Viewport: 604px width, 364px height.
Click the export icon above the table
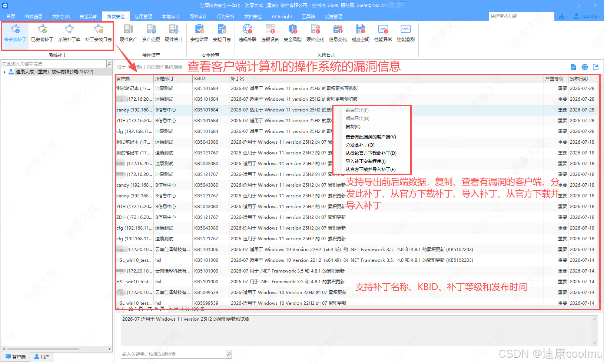tap(596, 67)
